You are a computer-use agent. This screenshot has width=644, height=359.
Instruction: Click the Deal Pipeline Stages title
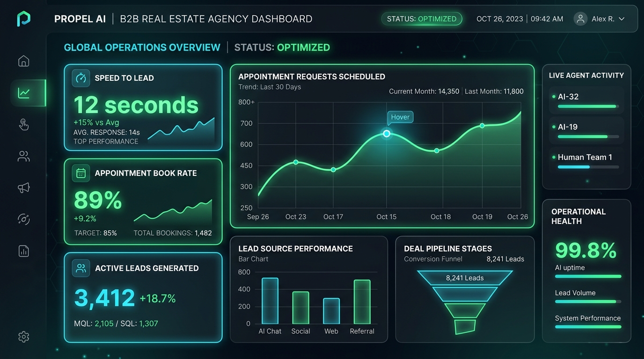coord(448,249)
